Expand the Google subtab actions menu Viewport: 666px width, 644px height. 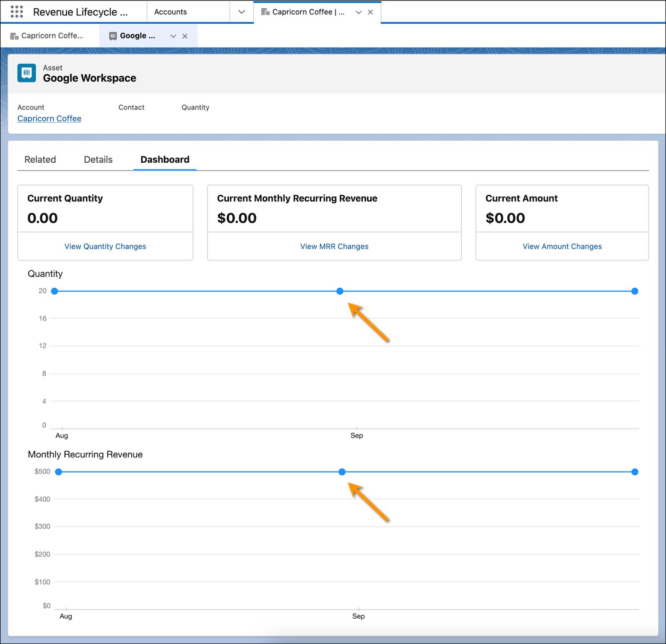click(x=173, y=36)
